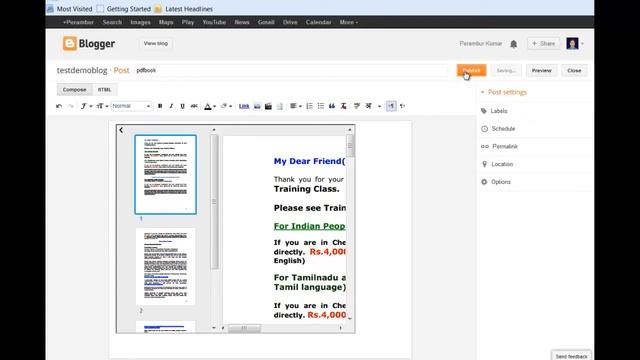Open the Permalink setting
This screenshot has height=360, width=640.
500,147
